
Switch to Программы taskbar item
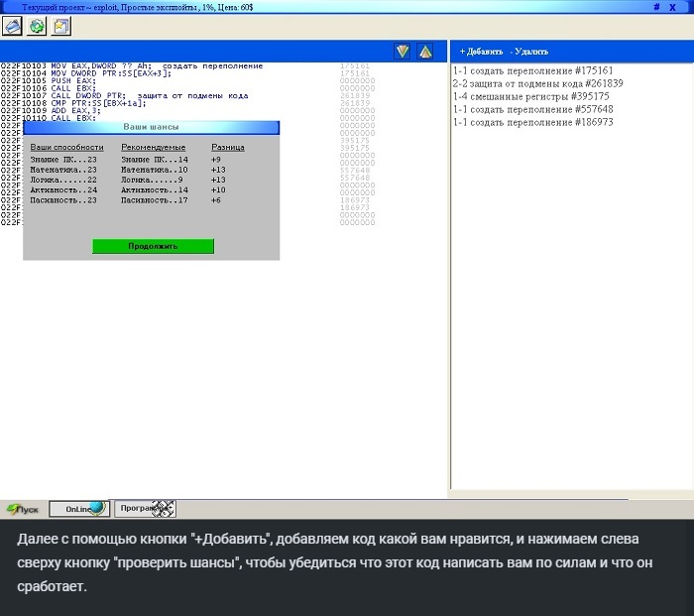143,509
